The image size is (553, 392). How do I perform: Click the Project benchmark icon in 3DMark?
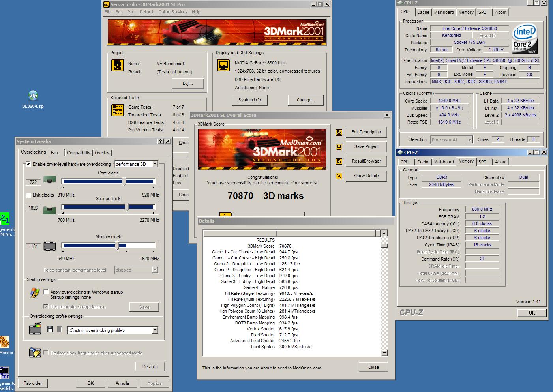point(118,65)
